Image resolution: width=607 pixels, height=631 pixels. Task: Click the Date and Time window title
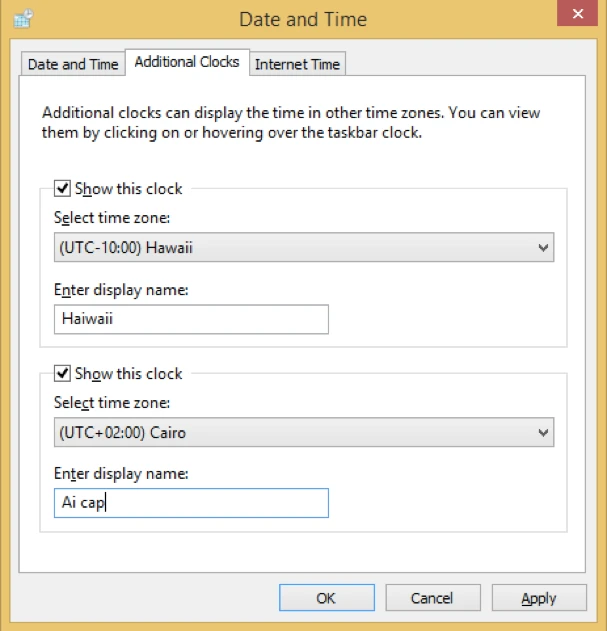click(303, 19)
